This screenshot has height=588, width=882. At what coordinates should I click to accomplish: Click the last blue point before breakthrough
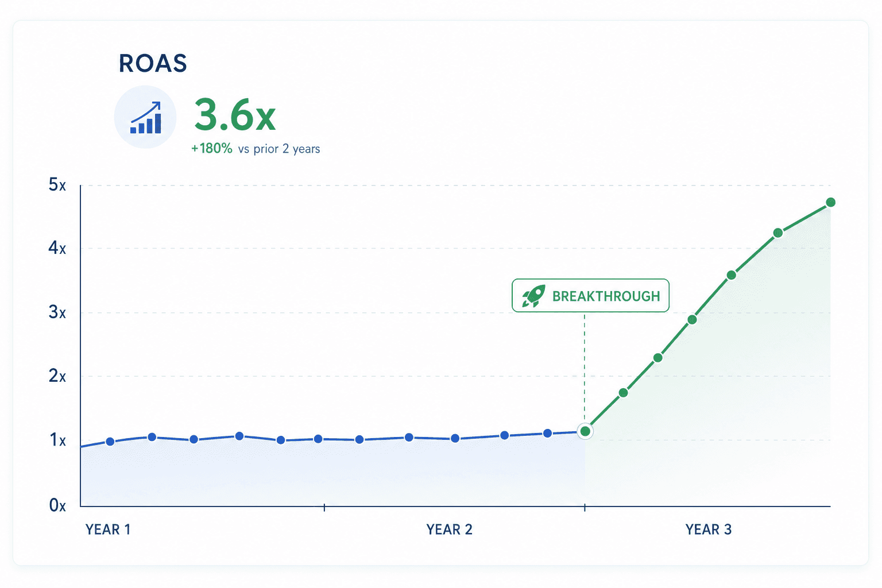[547, 433]
